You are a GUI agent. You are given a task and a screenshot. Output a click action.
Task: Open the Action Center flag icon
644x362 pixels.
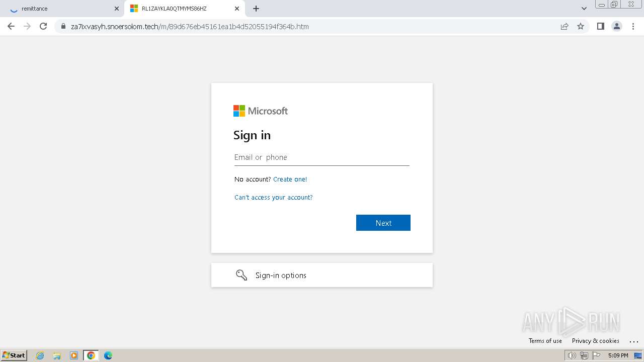(x=596, y=355)
